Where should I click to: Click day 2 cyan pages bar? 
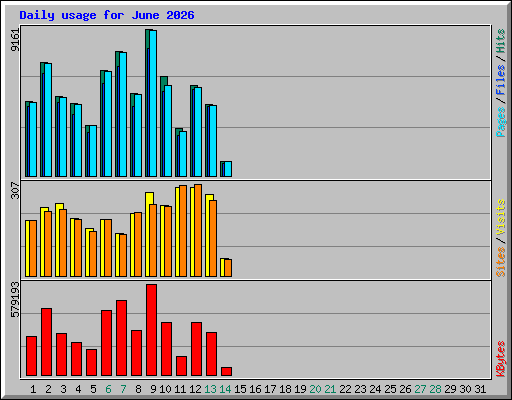tap(48, 120)
